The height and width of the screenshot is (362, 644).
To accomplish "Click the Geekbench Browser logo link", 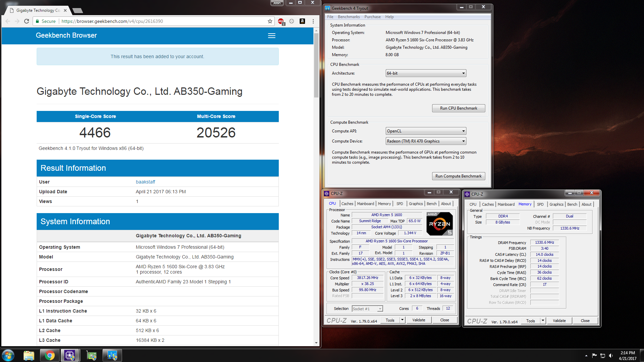I will coord(66,35).
